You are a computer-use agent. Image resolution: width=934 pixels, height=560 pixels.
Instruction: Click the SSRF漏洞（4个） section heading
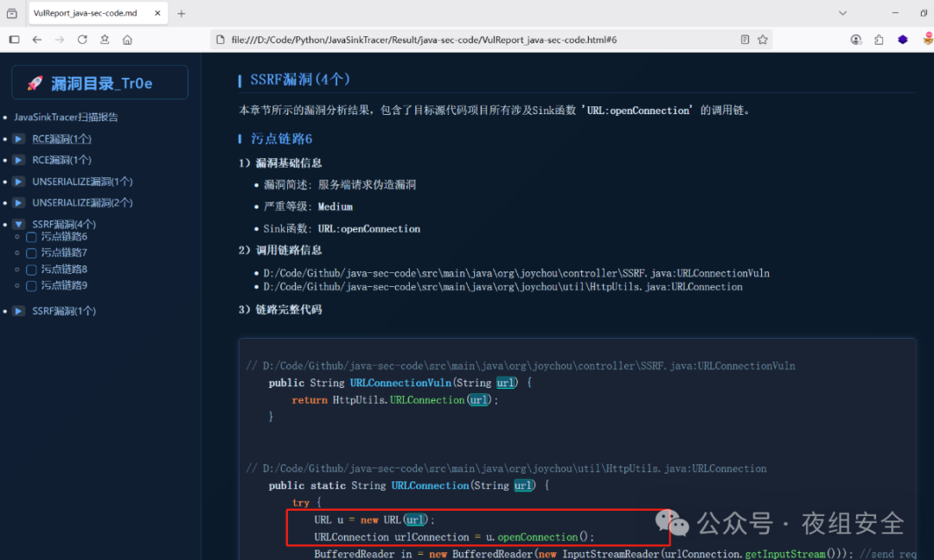[x=299, y=80]
